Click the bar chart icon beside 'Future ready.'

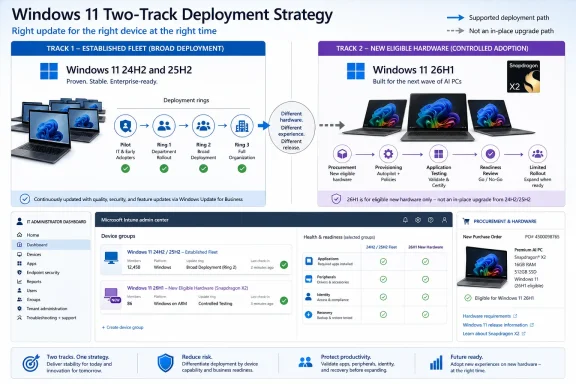point(436,363)
